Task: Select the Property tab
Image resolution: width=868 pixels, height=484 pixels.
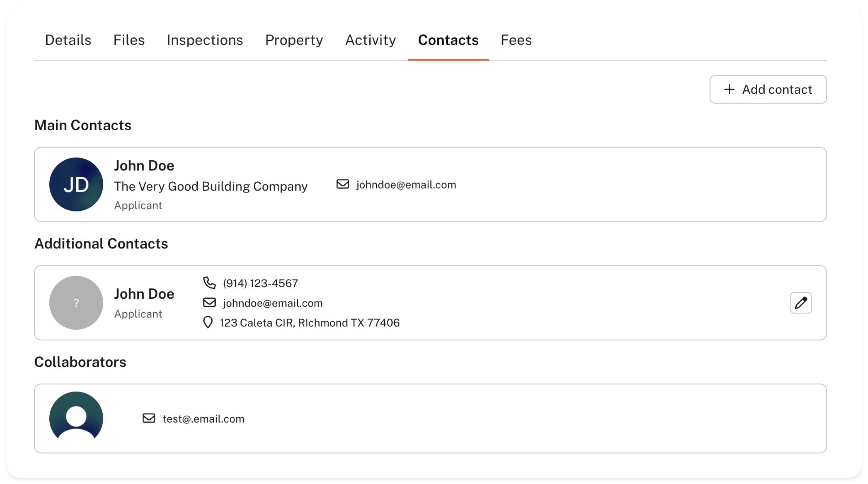Action: (x=294, y=40)
